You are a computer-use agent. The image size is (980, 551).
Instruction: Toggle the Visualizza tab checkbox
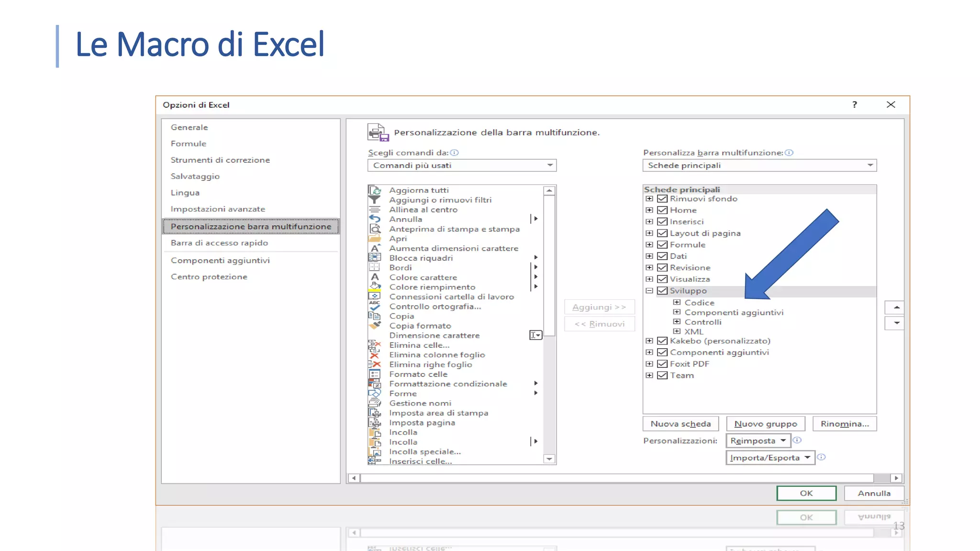(662, 279)
